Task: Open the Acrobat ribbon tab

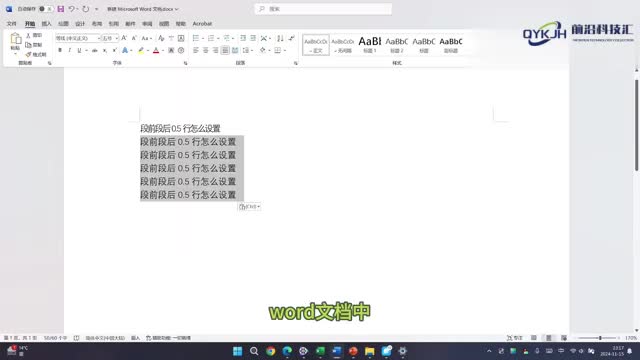Action: point(202,24)
